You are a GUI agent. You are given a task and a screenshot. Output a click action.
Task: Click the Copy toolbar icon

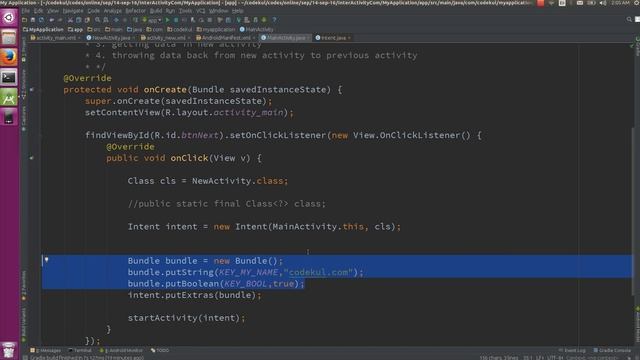(x=79, y=20)
